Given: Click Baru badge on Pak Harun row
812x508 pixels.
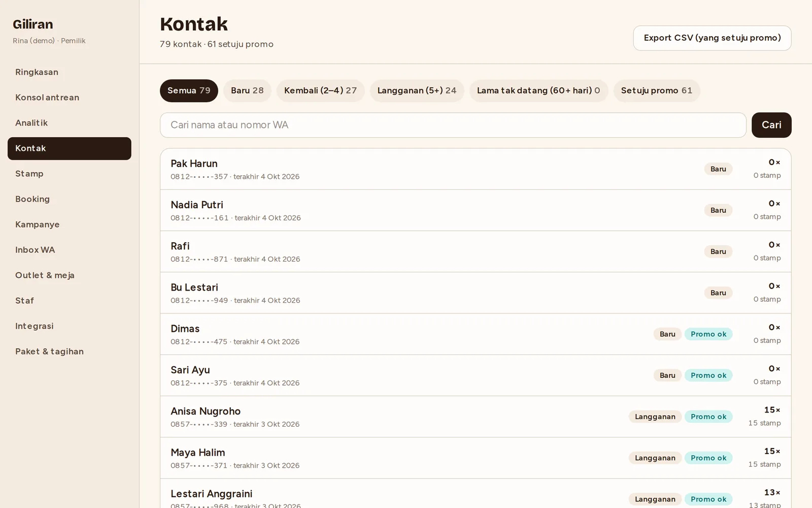Looking at the screenshot, I should click(x=718, y=169).
